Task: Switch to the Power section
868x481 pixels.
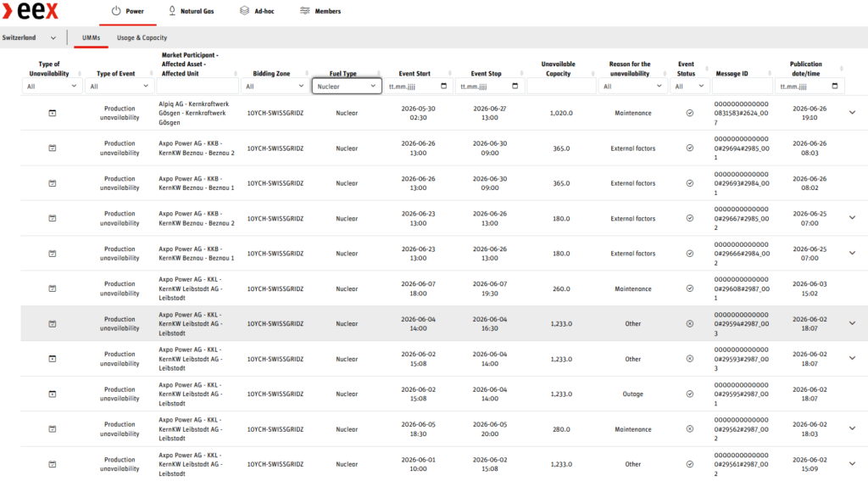Action: click(x=128, y=11)
